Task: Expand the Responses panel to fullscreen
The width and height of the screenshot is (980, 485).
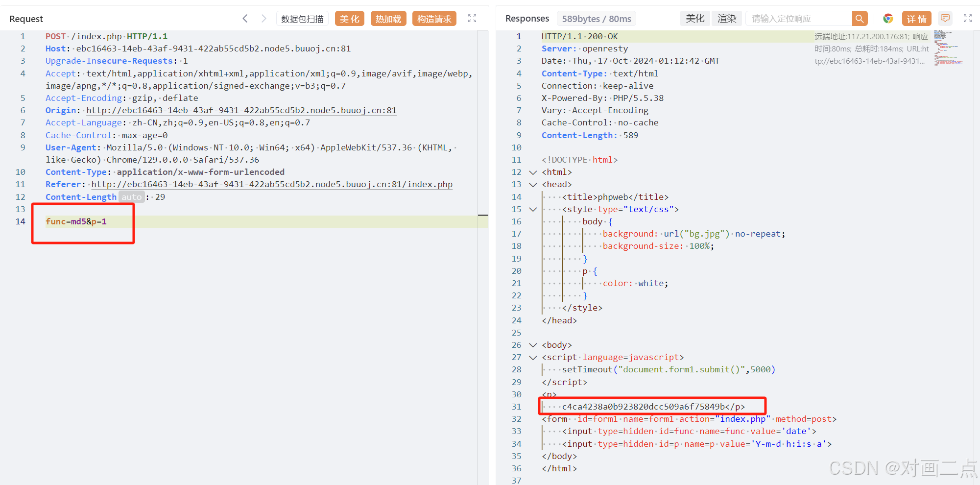Action: tap(968, 19)
